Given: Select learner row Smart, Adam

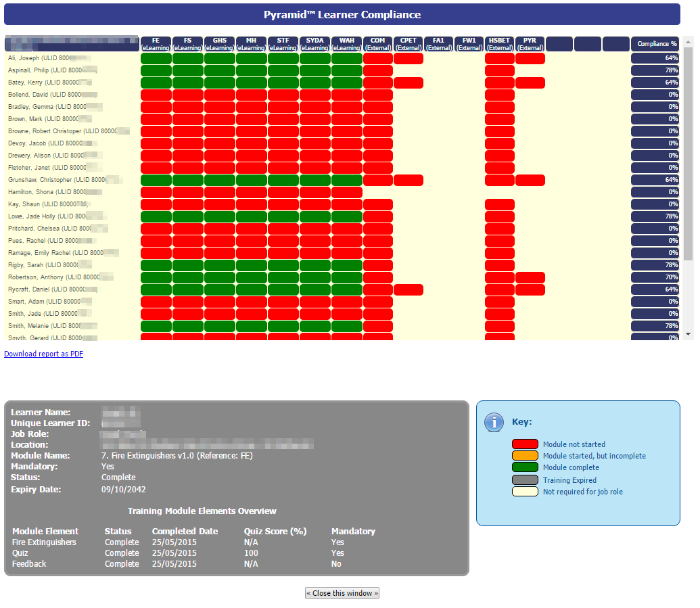Looking at the screenshot, I should pyautogui.click(x=50, y=302).
